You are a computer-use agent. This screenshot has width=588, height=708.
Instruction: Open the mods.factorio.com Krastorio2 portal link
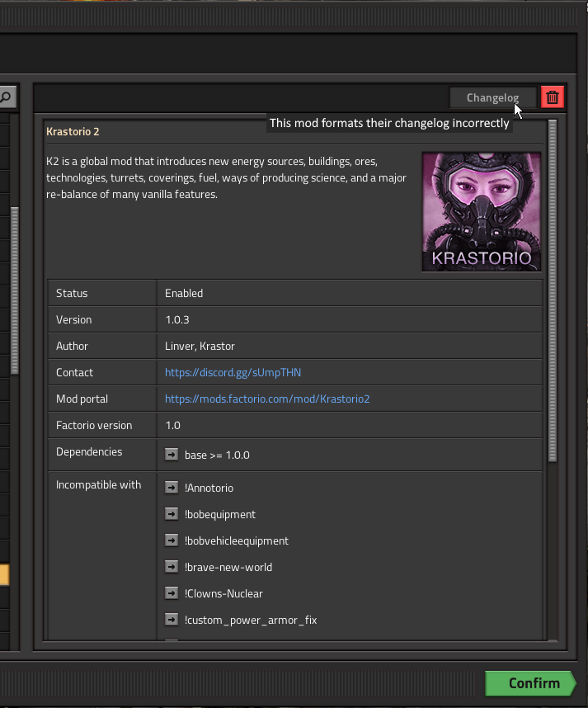pyautogui.click(x=267, y=399)
